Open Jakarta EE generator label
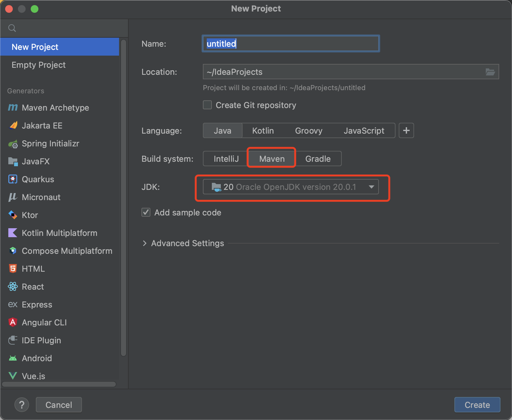512x420 pixels. point(42,126)
